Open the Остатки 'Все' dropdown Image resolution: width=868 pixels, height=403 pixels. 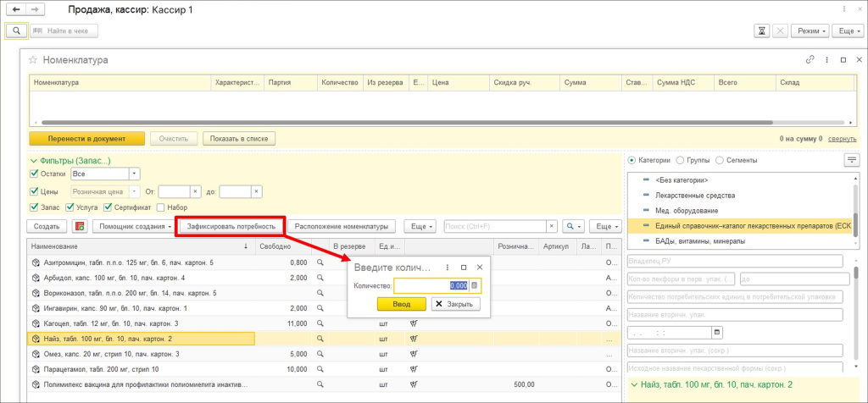click(134, 174)
